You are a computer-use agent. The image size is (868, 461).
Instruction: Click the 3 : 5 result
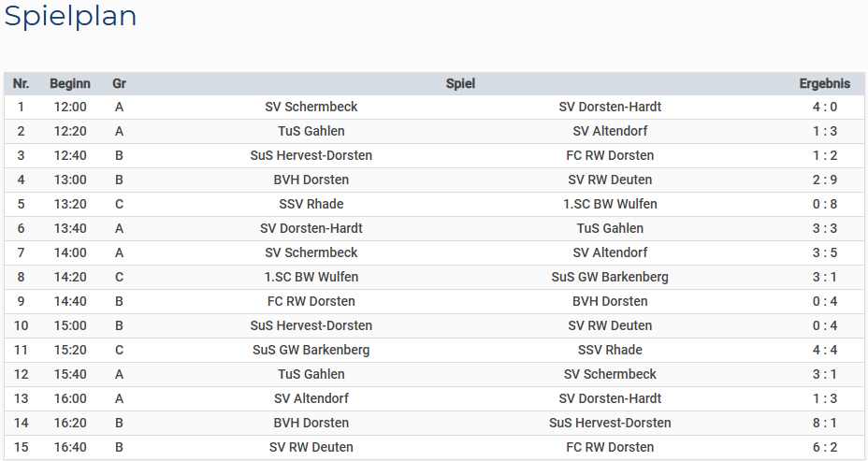[x=825, y=252]
